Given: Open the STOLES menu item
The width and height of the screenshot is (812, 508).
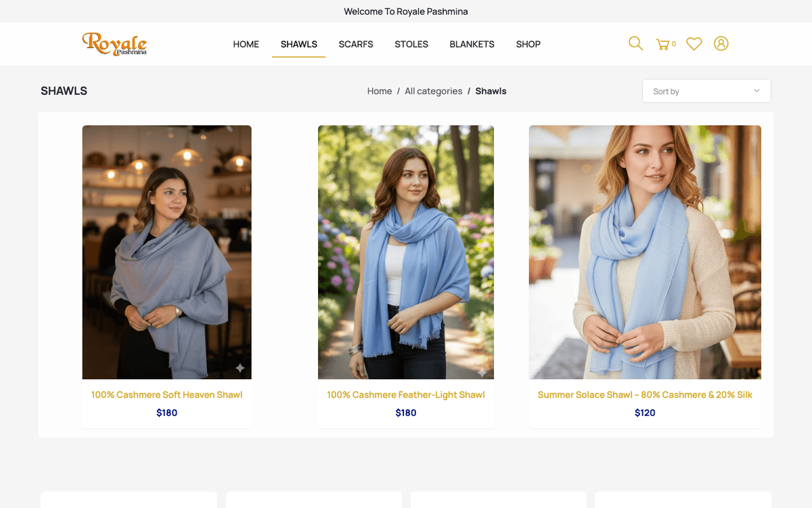Looking at the screenshot, I should [411, 44].
